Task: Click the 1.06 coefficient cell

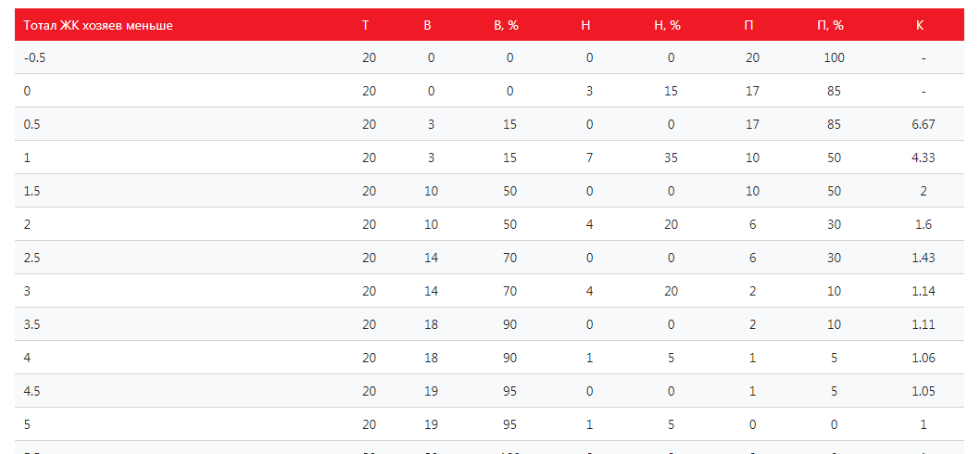Action: [923, 358]
